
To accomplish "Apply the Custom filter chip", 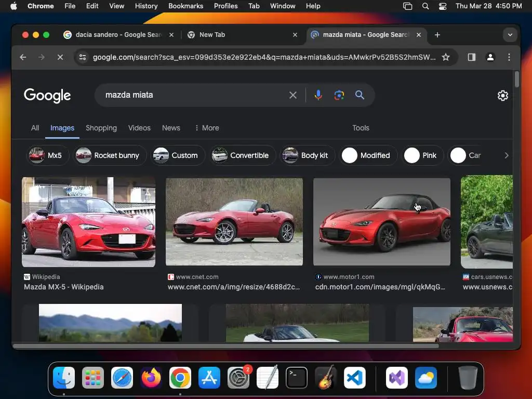I will [178, 155].
